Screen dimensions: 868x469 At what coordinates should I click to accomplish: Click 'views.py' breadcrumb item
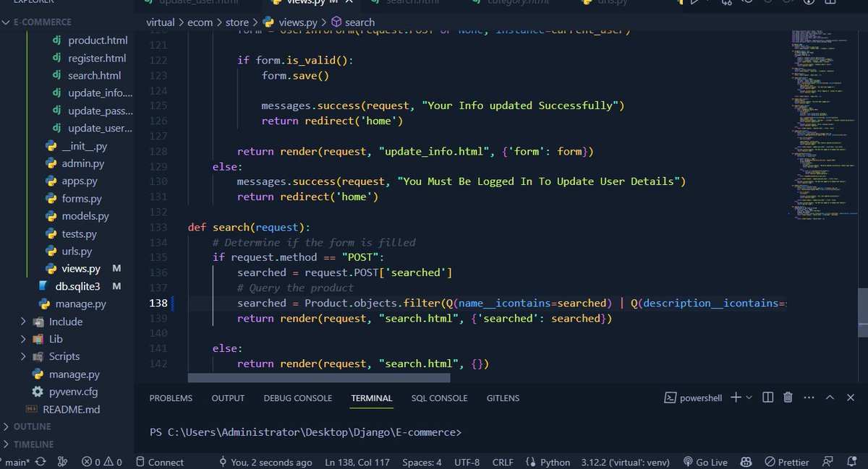tap(289, 22)
